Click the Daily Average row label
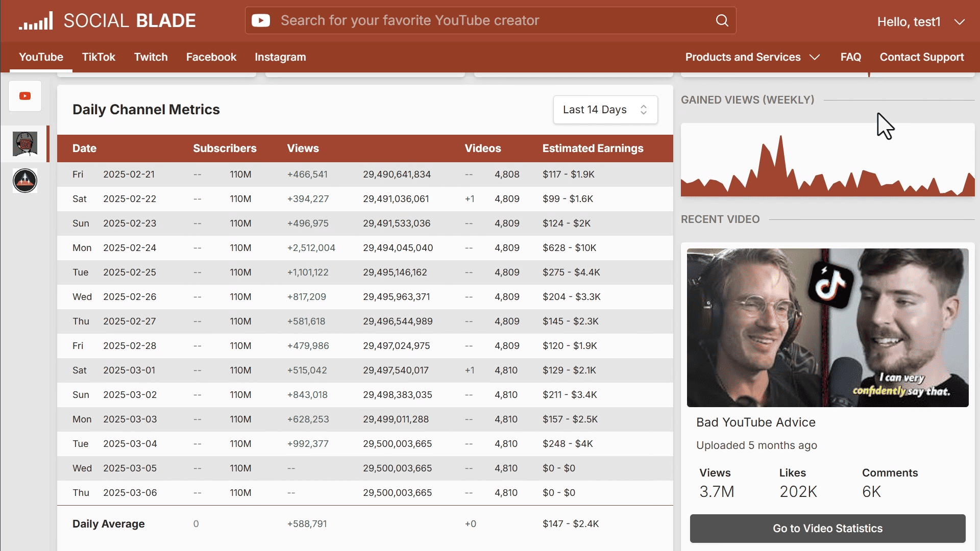980x551 pixels. tap(109, 524)
